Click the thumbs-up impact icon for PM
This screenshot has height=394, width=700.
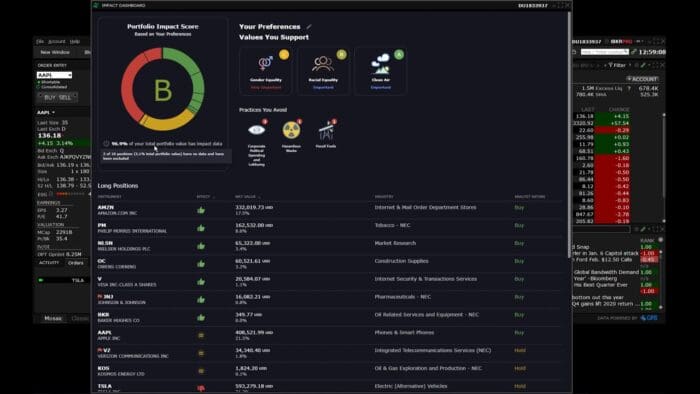[201, 228]
